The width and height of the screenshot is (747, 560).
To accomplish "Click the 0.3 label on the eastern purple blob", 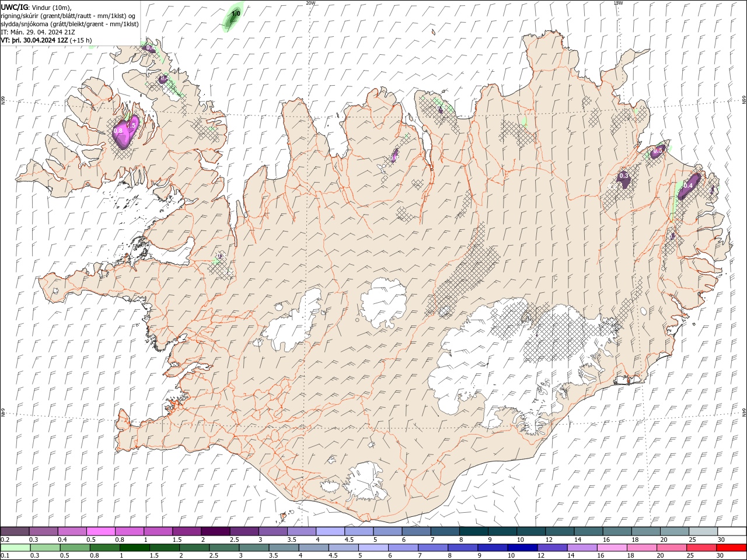I will tap(624, 176).
